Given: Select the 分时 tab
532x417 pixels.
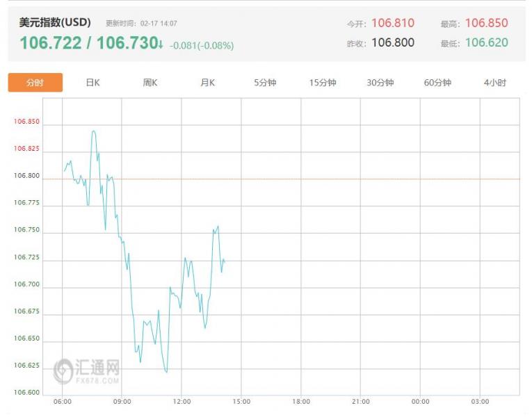Looking at the screenshot, I should (35, 83).
